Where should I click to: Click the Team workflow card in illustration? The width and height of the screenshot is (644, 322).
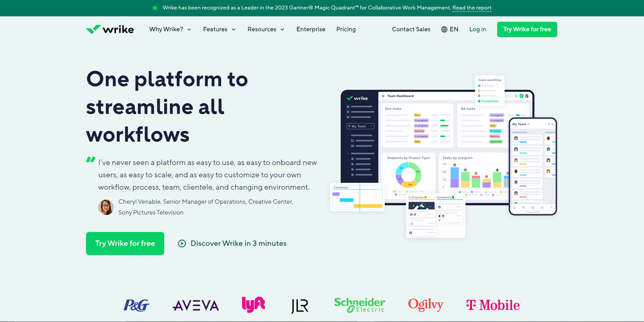tap(489, 90)
